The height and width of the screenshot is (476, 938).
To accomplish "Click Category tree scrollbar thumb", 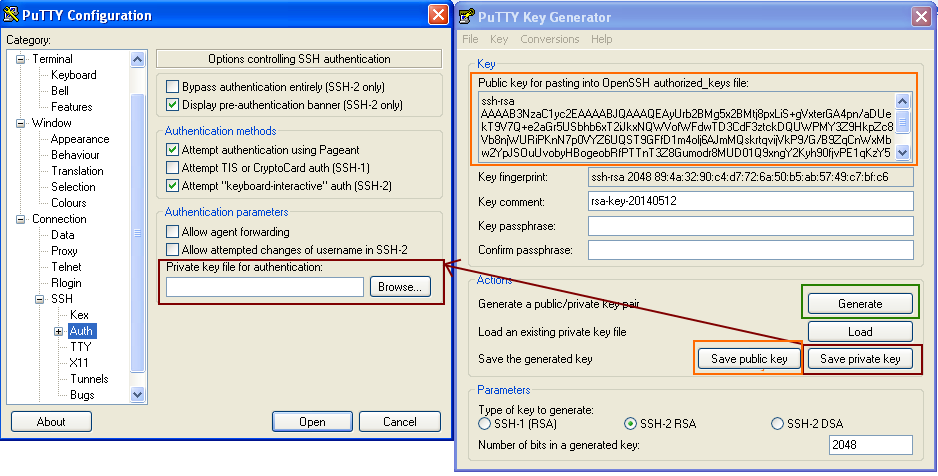I will point(138,233).
